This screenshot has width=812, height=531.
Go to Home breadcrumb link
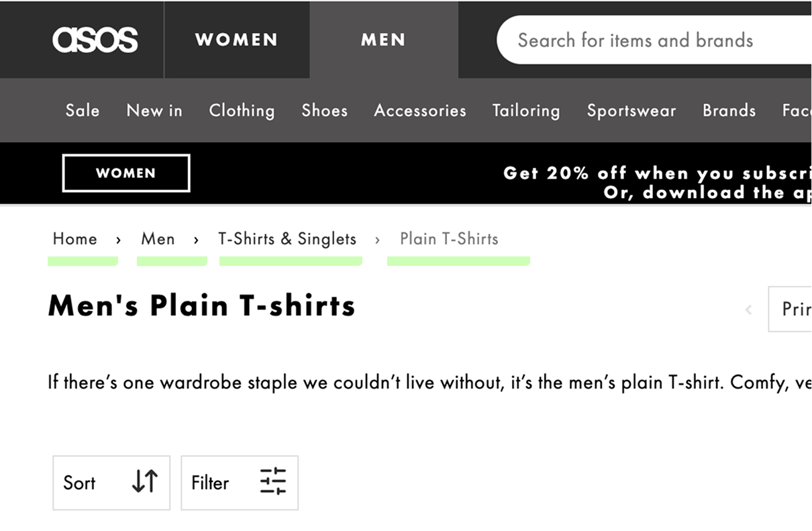[x=75, y=239]
